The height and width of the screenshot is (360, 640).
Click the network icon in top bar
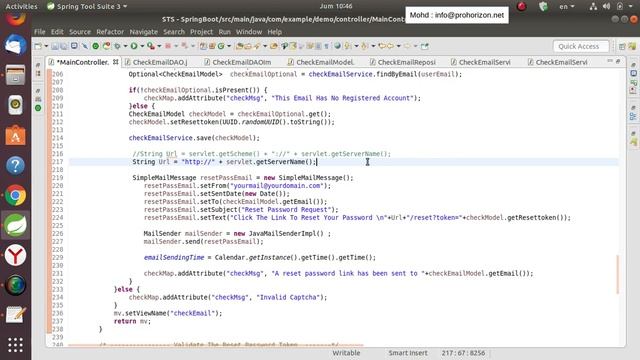pyautogui.click(x=593, y=6)
